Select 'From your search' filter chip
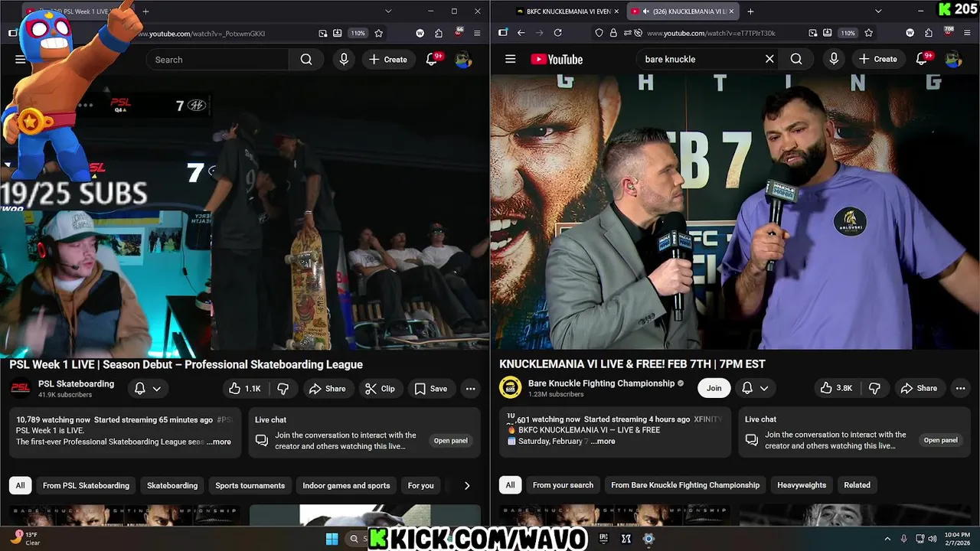Screen dimensions: 980x551 563,484
